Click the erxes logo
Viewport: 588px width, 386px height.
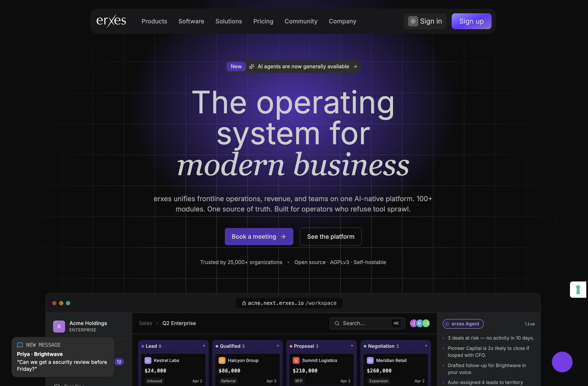(x=111, y=21)
